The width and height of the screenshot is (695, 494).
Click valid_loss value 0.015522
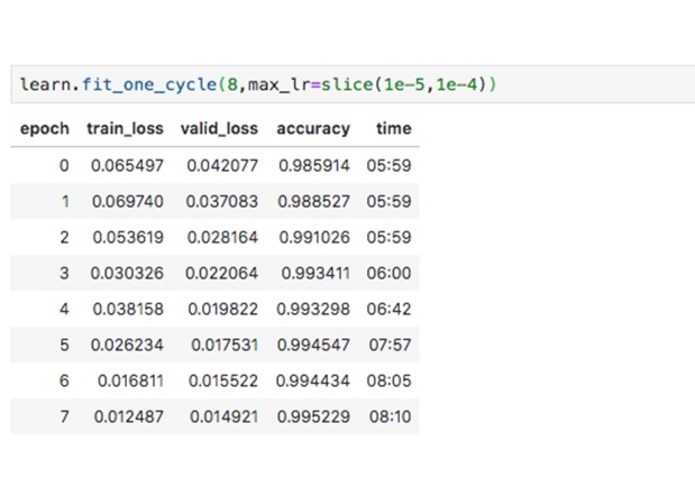(x=223, y=381)
